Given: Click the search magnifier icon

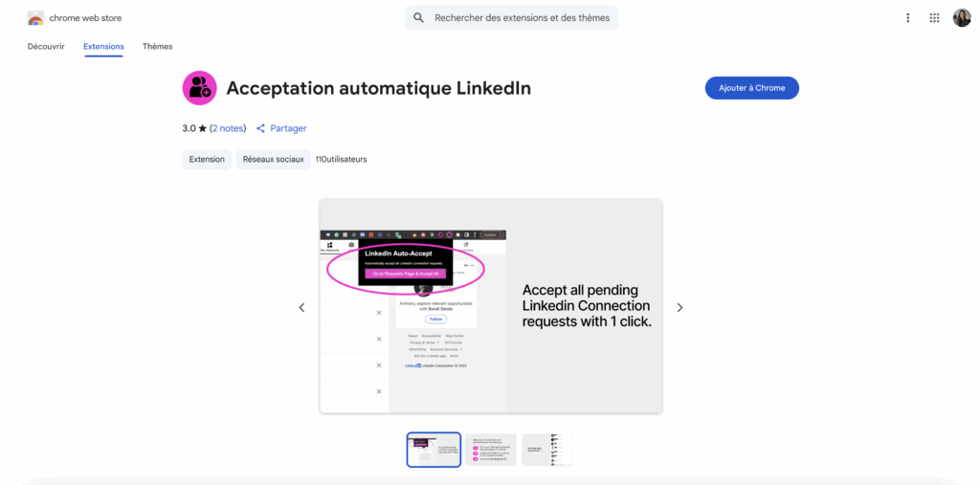Looking at the screenshot, I should point(418,18).
